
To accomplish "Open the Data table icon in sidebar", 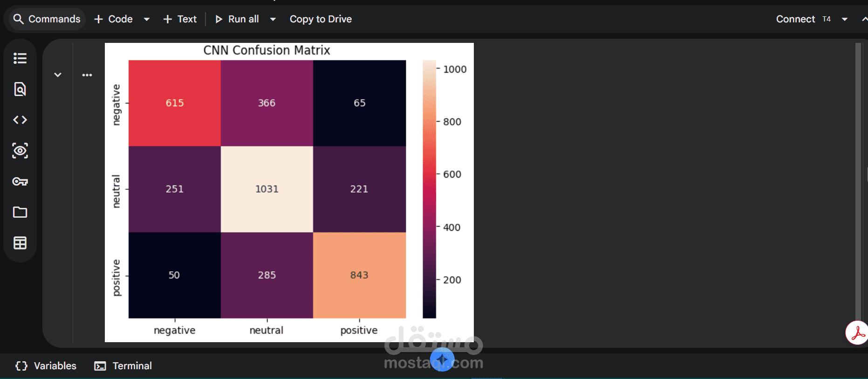I will pos(20,243).
